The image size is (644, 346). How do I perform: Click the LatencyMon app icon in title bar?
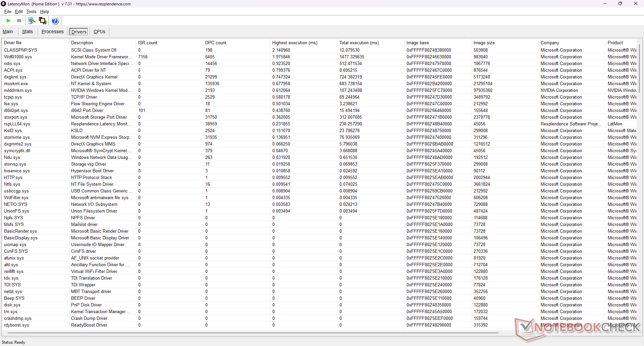pyautogui.click(x=4, y=4)
